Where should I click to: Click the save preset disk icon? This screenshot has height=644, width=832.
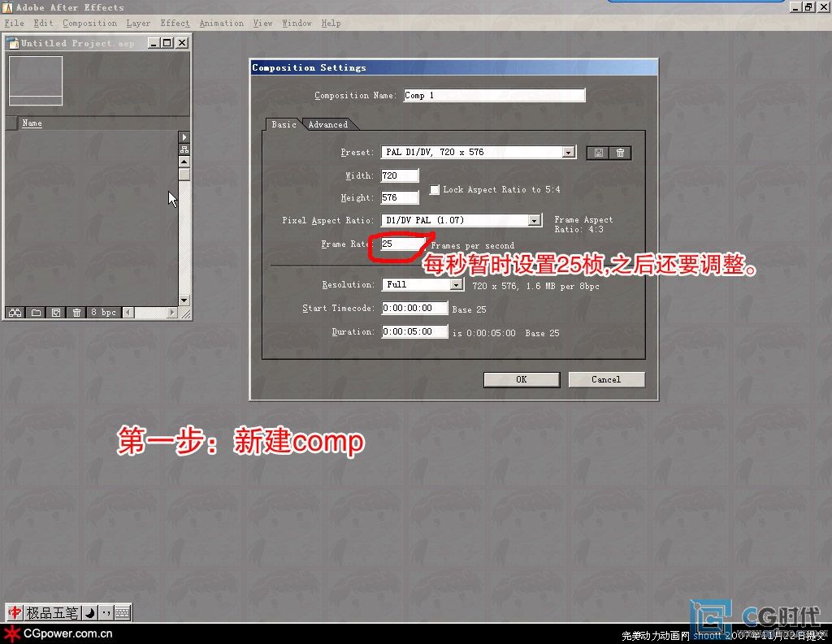598,153
